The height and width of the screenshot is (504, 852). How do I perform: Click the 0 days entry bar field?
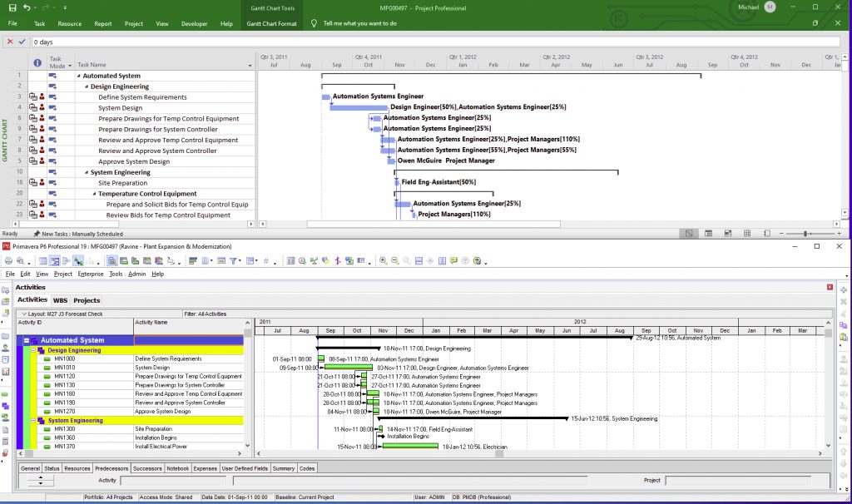point(435,42)
